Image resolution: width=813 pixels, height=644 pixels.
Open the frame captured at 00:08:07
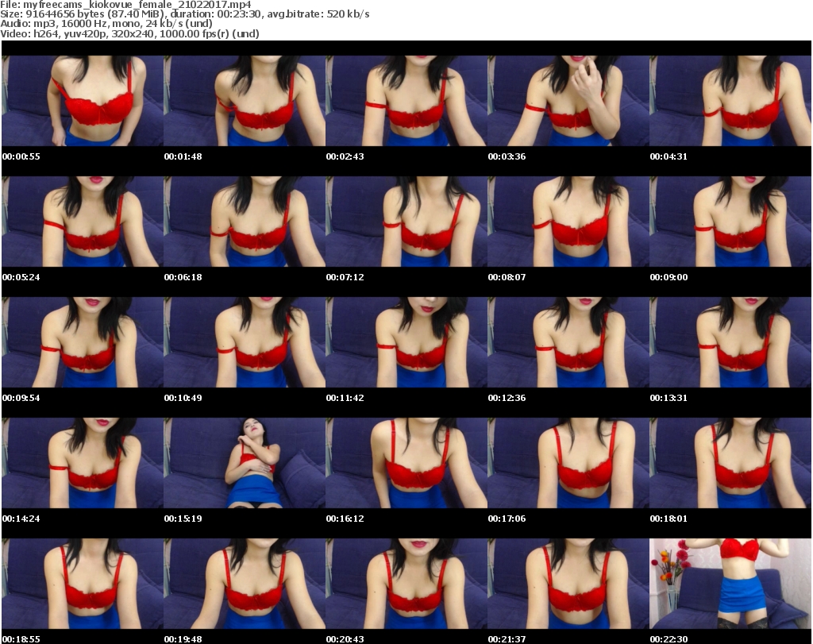point(568,222)
